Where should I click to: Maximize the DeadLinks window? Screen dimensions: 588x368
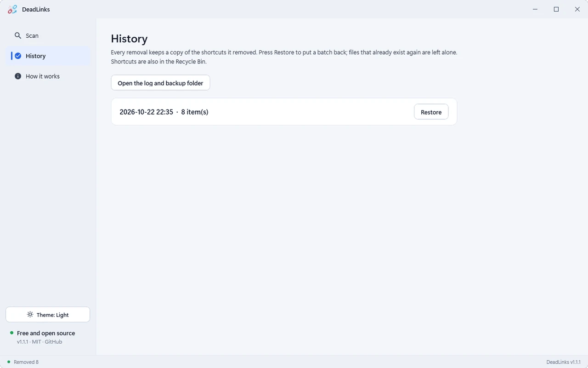coord(556,9)
